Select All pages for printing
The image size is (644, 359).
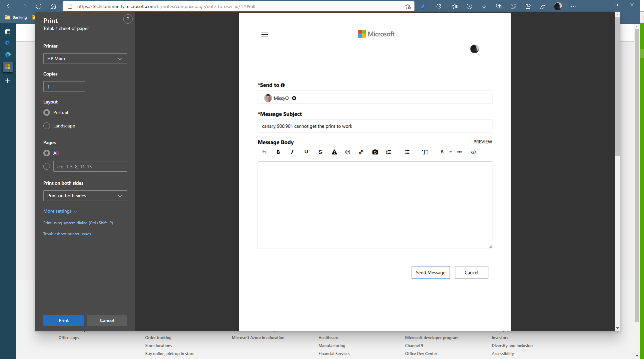(x=47, y=153)
